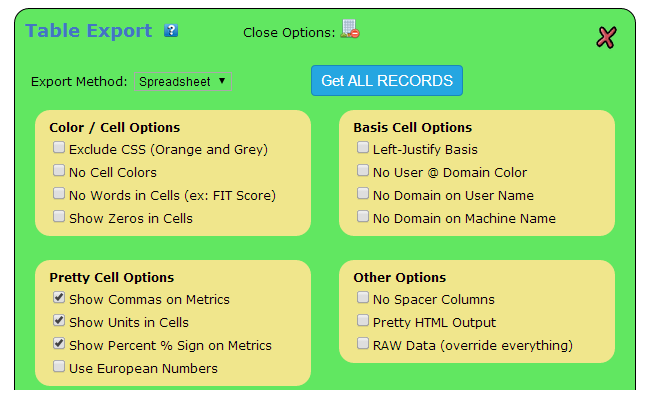Click the Get ALL RECORDS button
Image resolution: width=658 pixels, height=395 pixels.
click(x=386, y=81)
